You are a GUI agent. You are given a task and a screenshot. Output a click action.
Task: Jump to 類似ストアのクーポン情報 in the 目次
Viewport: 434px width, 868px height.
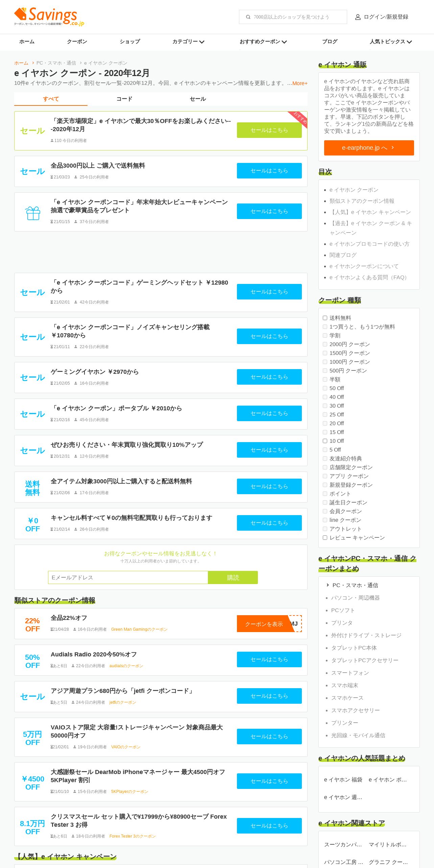pyautogui.click(x=362, y=201)
